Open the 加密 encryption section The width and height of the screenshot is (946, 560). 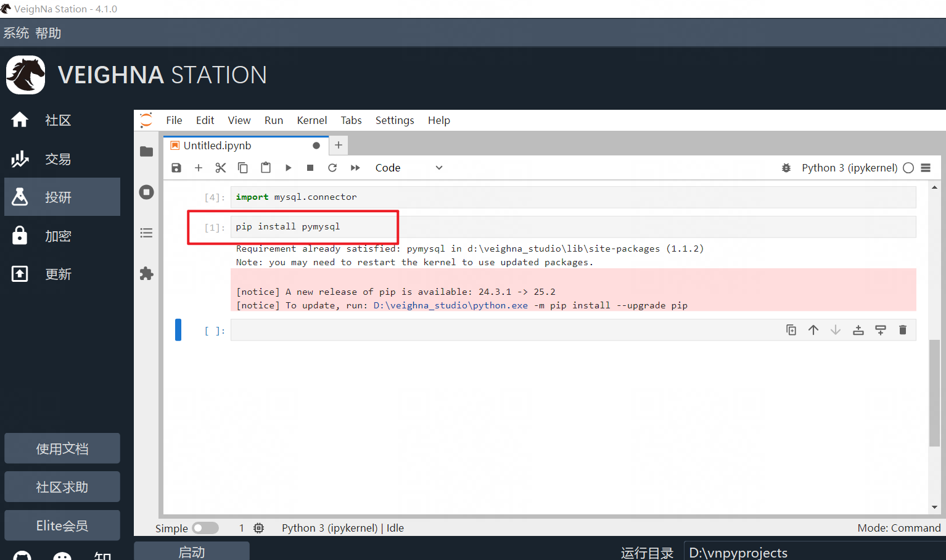(62, 236)
